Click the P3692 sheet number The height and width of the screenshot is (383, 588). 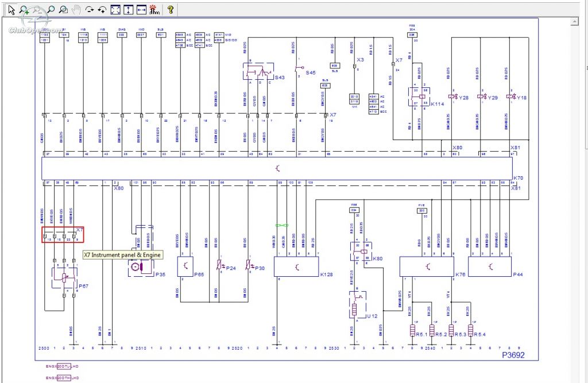click(513, 355)
